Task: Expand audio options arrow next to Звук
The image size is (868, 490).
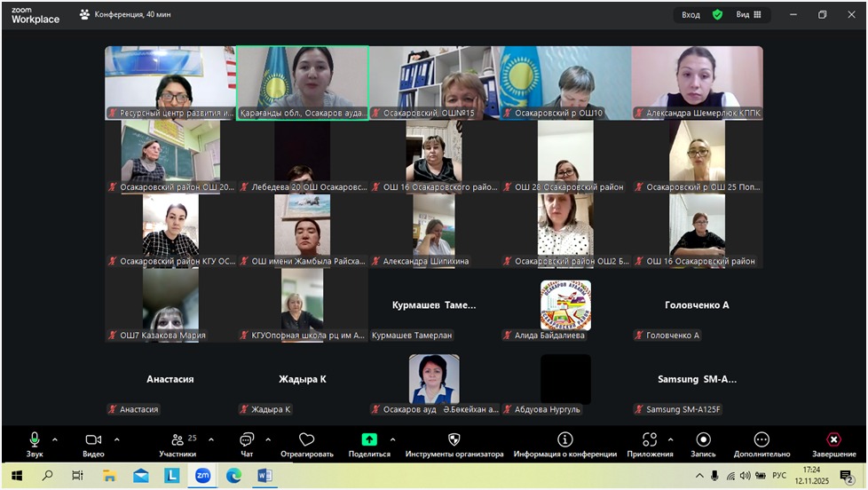Action: [x=55, y=439]
